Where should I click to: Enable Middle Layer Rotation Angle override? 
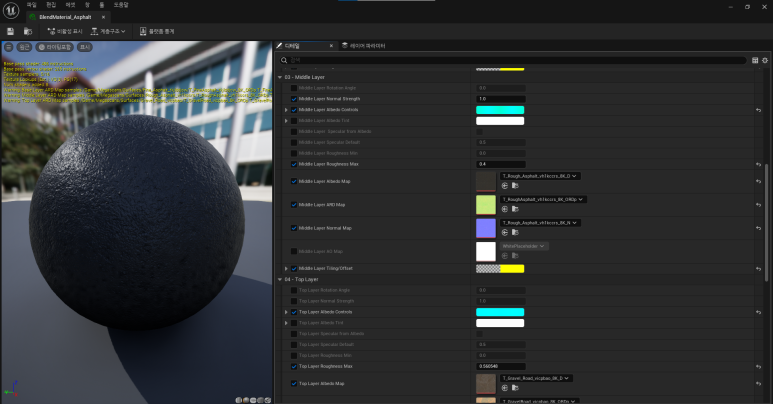click(294, 88)
